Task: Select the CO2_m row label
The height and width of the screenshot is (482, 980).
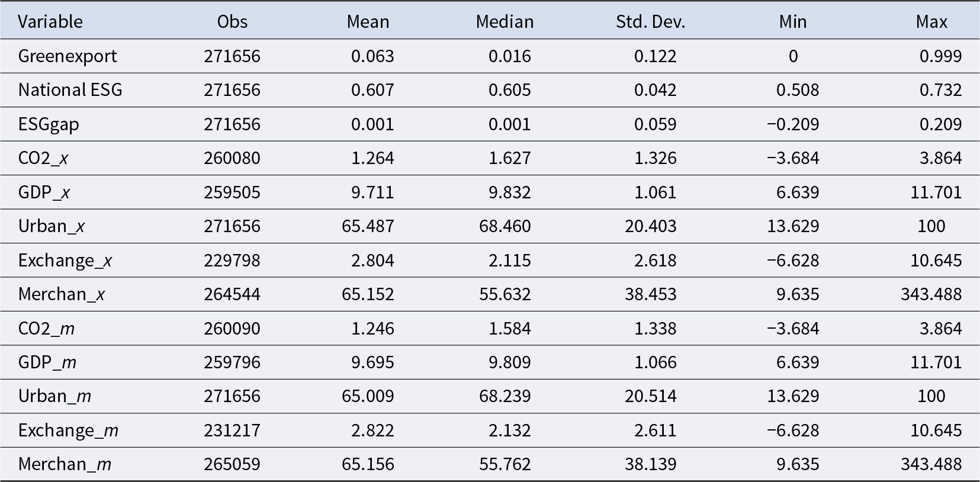Action: point(46,329)
